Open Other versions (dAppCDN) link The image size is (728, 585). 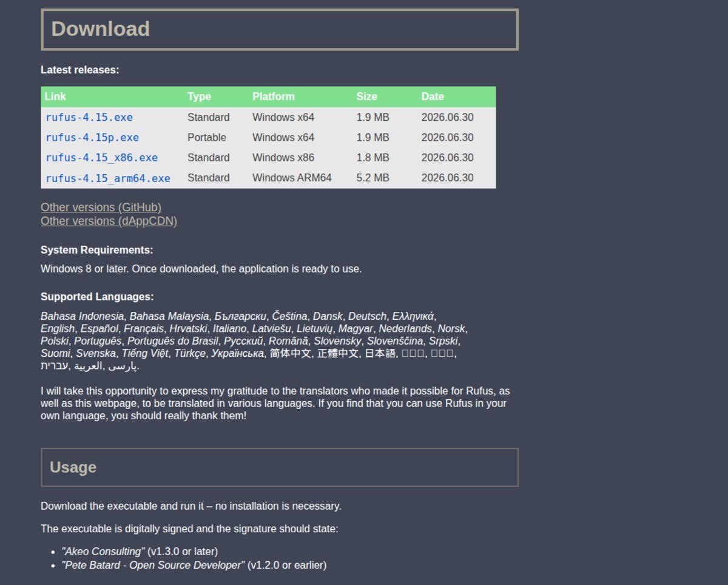[109, 221]
